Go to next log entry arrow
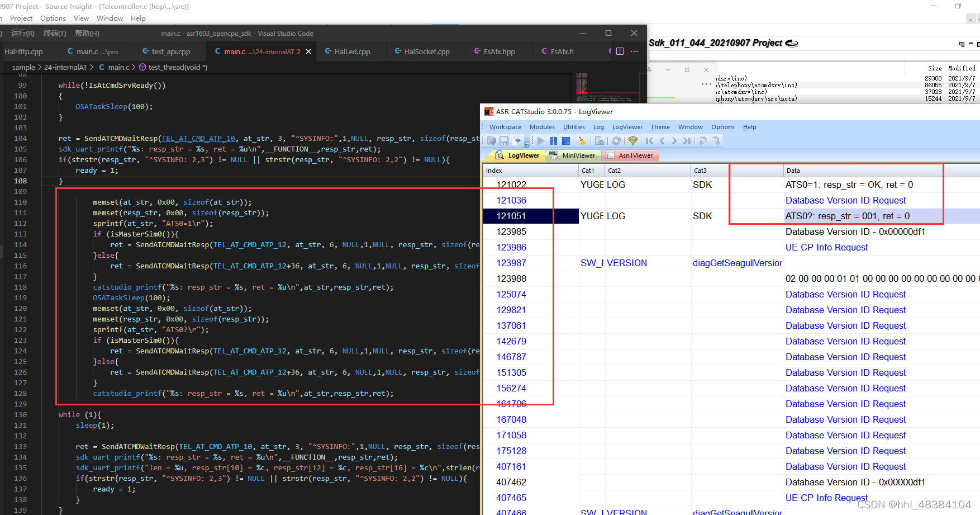This screenshot has height=515, width=980. tap(674, 141)
